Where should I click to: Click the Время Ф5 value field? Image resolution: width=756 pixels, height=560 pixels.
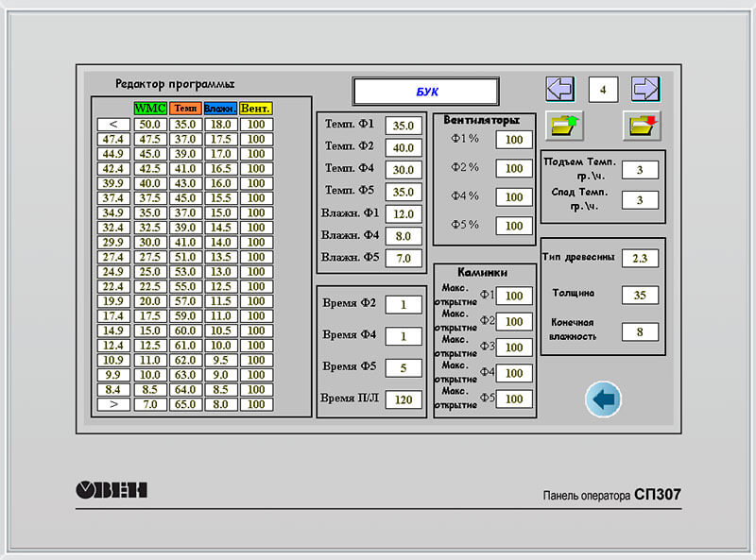point(404,367)
